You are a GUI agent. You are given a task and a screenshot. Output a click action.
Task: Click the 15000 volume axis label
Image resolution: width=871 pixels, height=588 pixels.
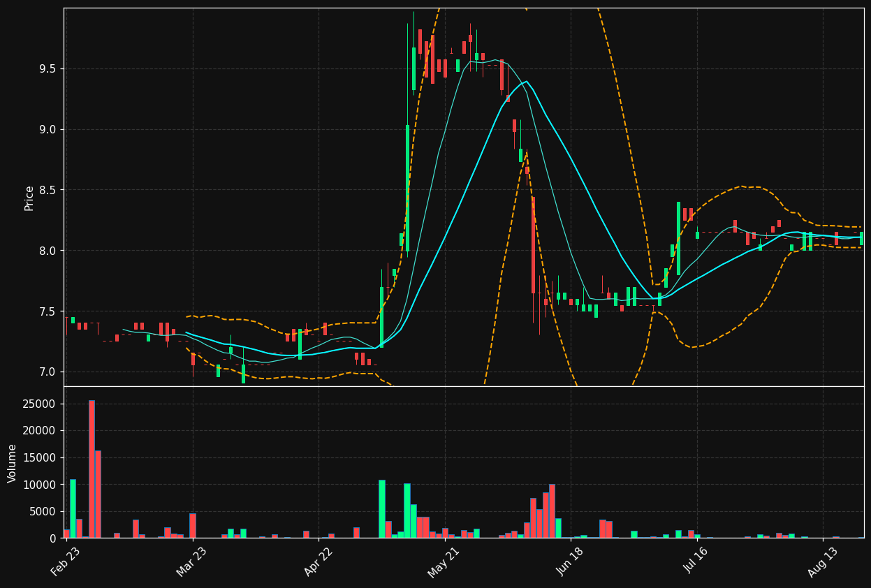pyautogui.click(x=40, y=458)
